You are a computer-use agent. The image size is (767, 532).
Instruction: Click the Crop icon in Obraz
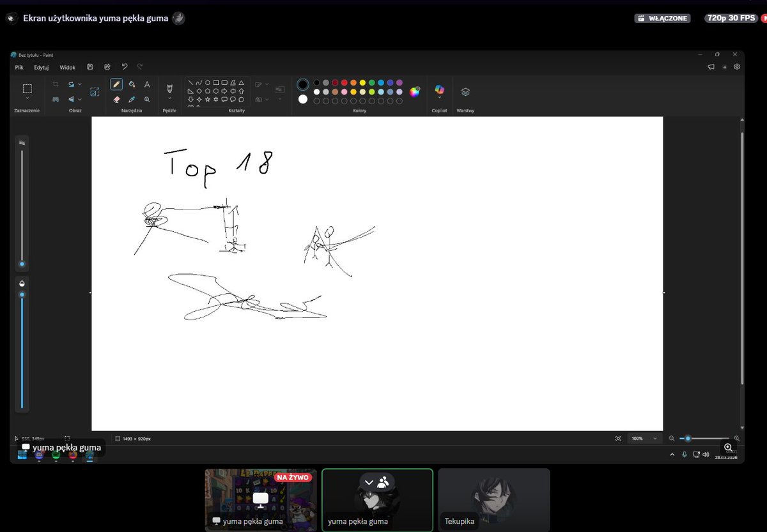[56, 84]
